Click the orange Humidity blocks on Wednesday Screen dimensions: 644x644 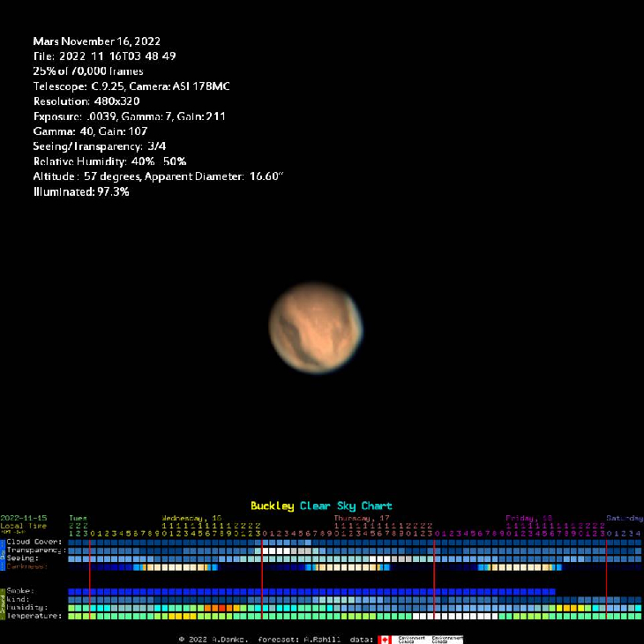click(221, 608)
